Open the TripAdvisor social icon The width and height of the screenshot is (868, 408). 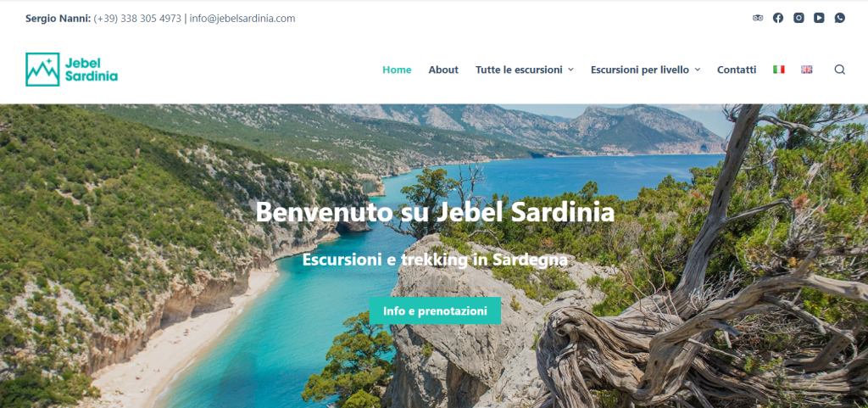[x=758, y=18]
